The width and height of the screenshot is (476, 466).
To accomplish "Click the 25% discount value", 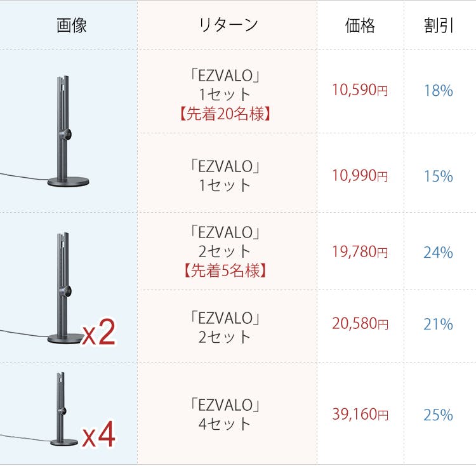I will (439, 415).
